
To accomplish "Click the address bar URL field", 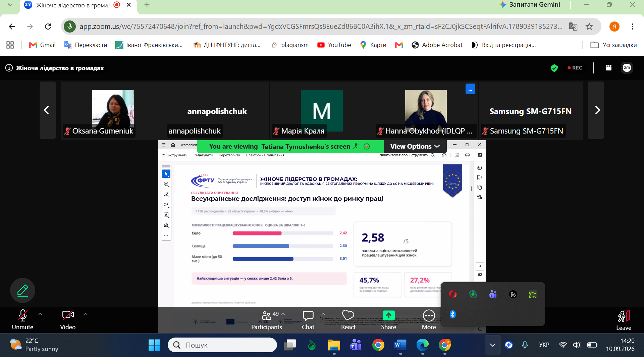I will (320, 27).
